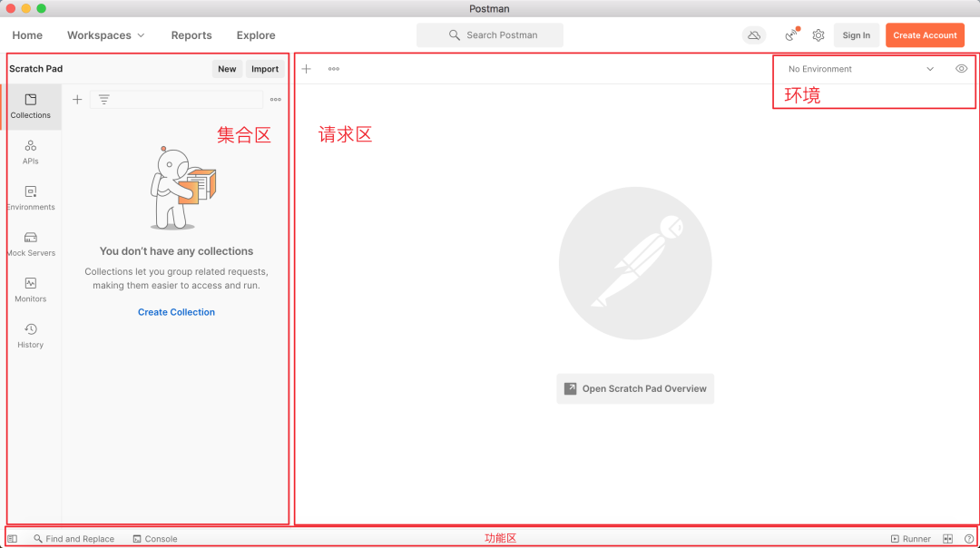Image resolution: width=980 pixels, height=548 pixels.
Task: Open the Explore tab
Action: (x=256, y=35)
